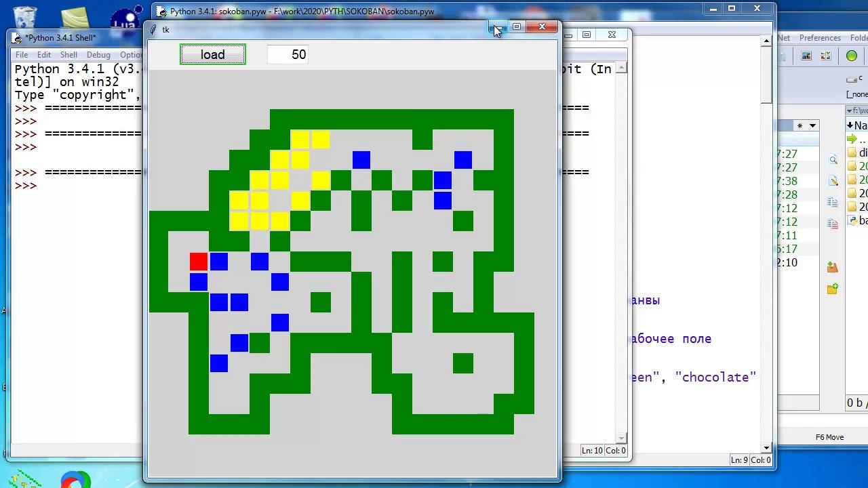Click the new folder icon with green plus
This screenshot has width=868, height=488.
(833, 289)
